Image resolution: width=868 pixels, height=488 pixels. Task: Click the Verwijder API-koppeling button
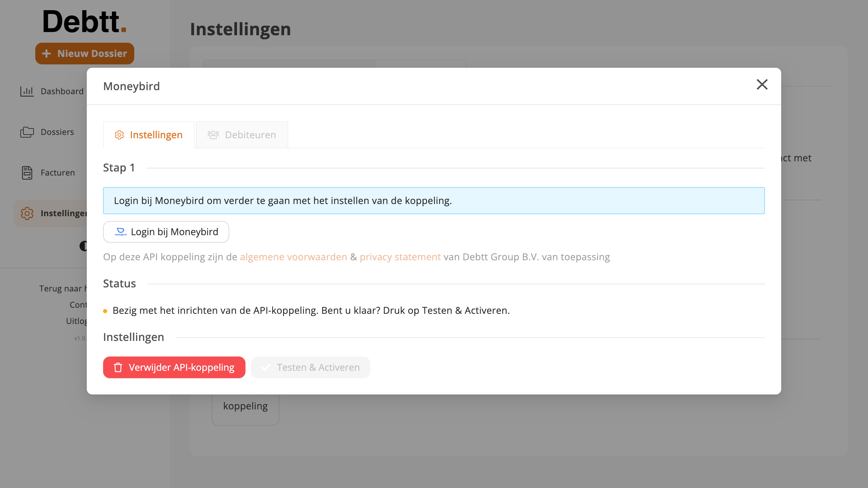coord(174,367)
